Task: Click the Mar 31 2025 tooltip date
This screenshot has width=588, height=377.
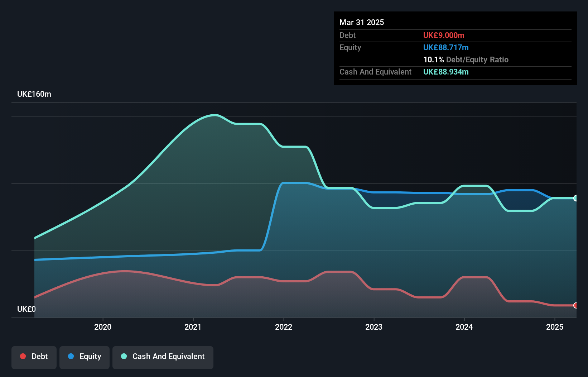Action: pos(362,22)
